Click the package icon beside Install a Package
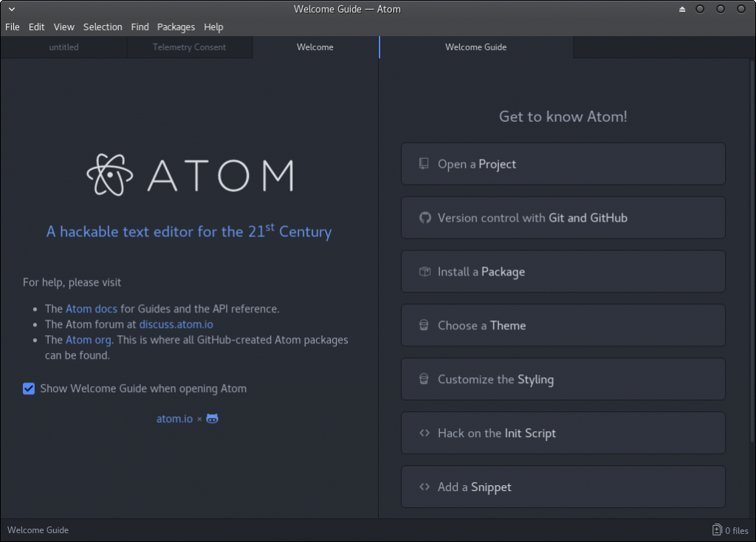Viewport: 756px width, 542px height. click(x=424, y=272)
